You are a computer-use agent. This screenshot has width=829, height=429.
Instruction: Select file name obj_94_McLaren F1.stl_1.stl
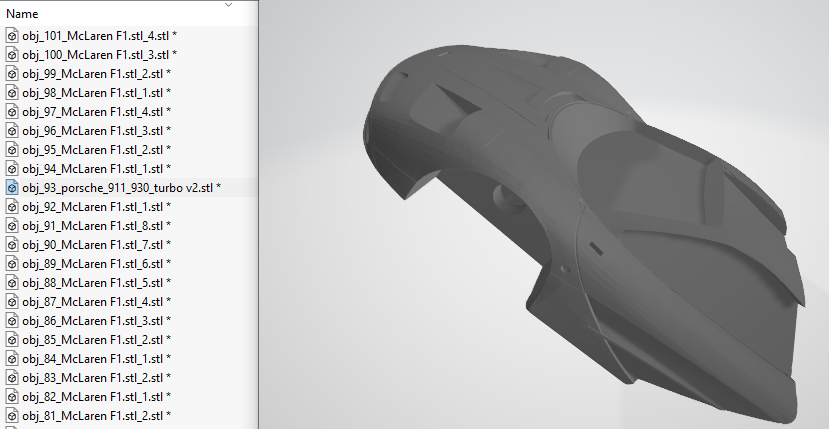(x=97, y=169)
